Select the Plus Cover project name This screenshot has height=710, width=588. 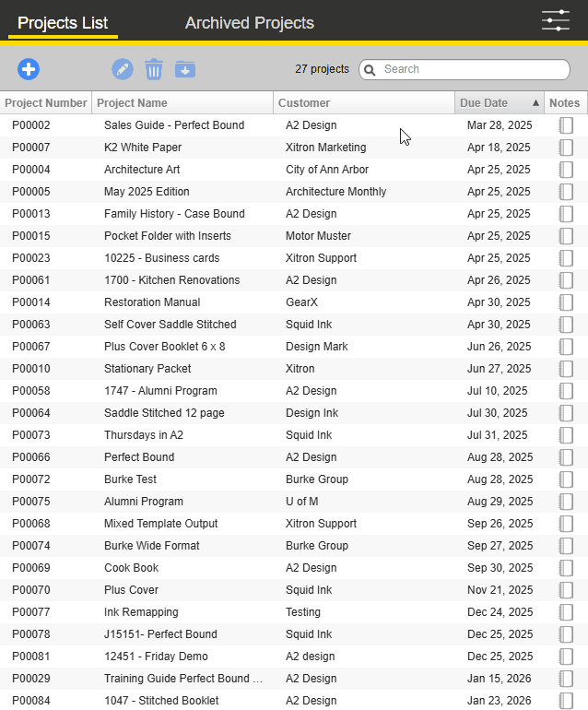coord(131,590)
